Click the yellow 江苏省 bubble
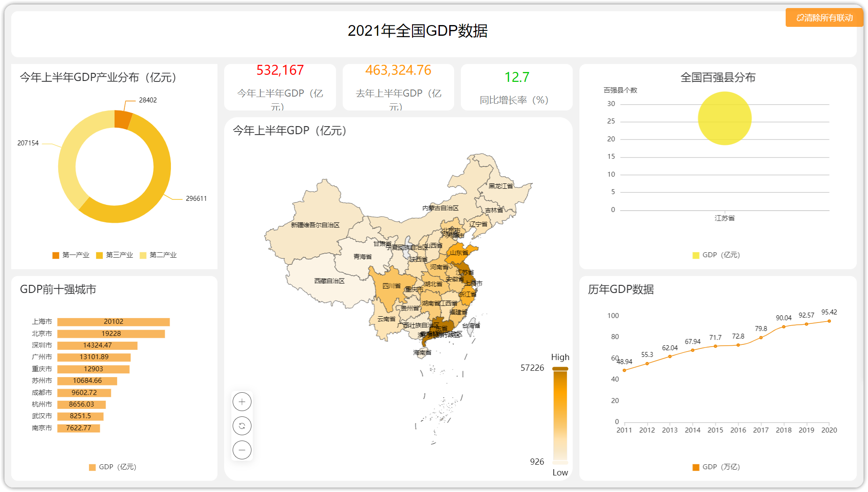 coord(725,119)
